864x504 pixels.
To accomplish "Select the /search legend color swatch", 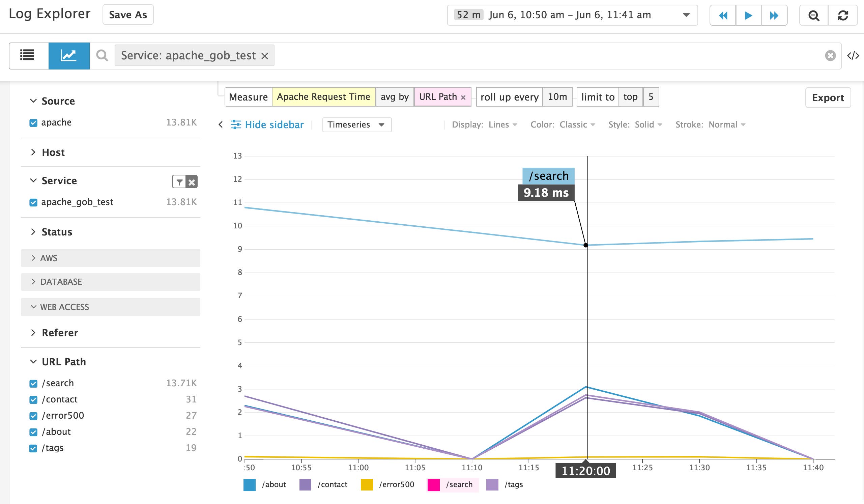I will coord(433,484).
